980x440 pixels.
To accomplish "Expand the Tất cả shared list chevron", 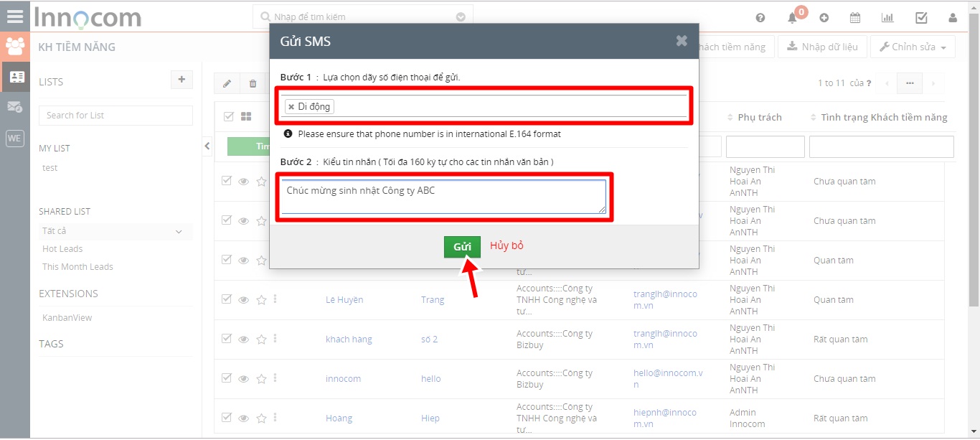I will coord(179,231).
